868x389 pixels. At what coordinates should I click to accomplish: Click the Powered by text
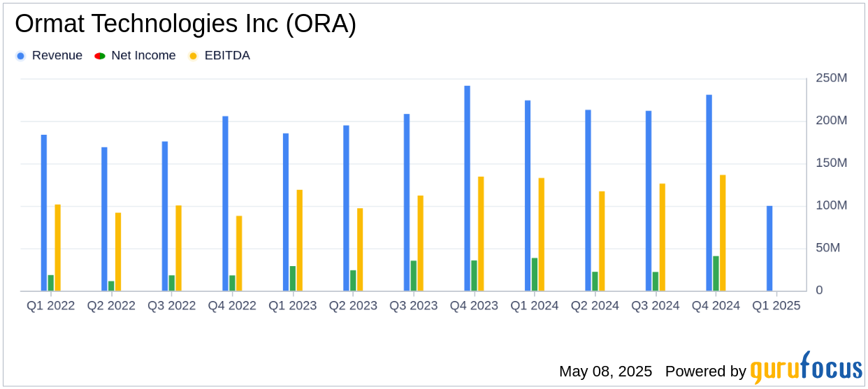coord(706,372)
